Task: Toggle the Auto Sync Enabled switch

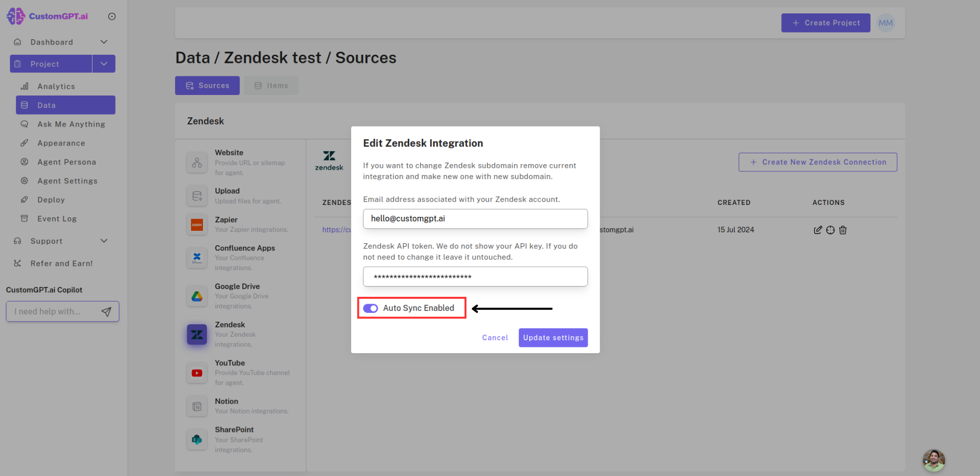Action: tap(370, 308)
